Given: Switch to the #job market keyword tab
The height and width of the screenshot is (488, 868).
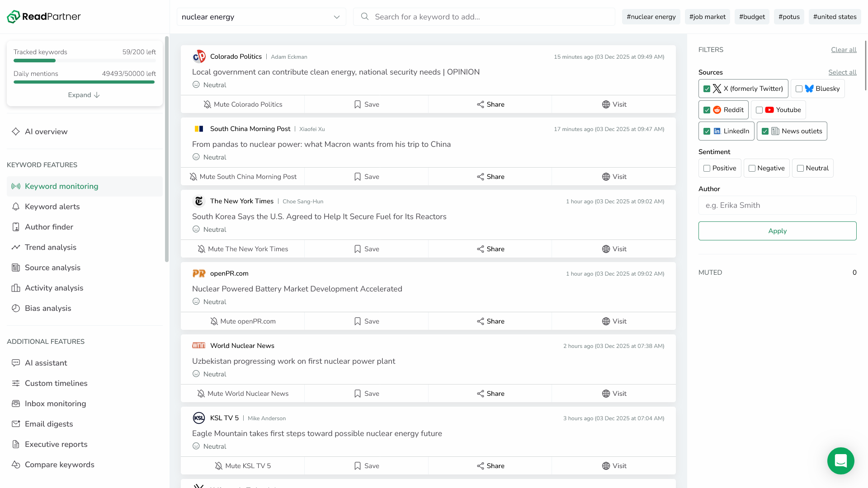Looking at the screenshot, I should coord(708,16).
